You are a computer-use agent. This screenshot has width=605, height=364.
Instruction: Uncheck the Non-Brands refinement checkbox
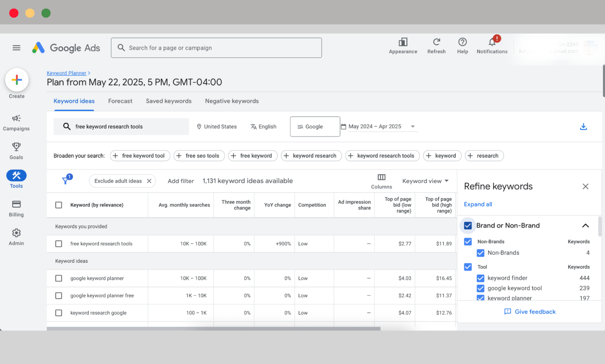point(468,242)
